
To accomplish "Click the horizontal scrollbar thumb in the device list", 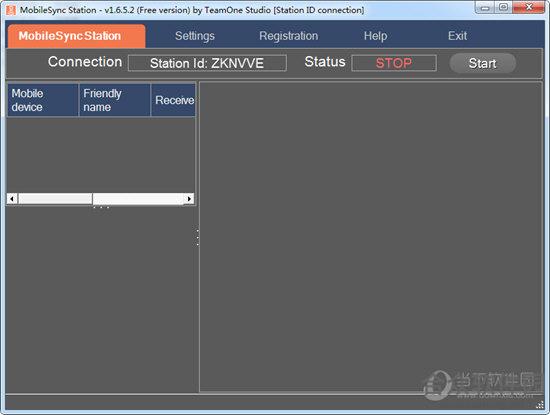I will [x=55, y=199].
